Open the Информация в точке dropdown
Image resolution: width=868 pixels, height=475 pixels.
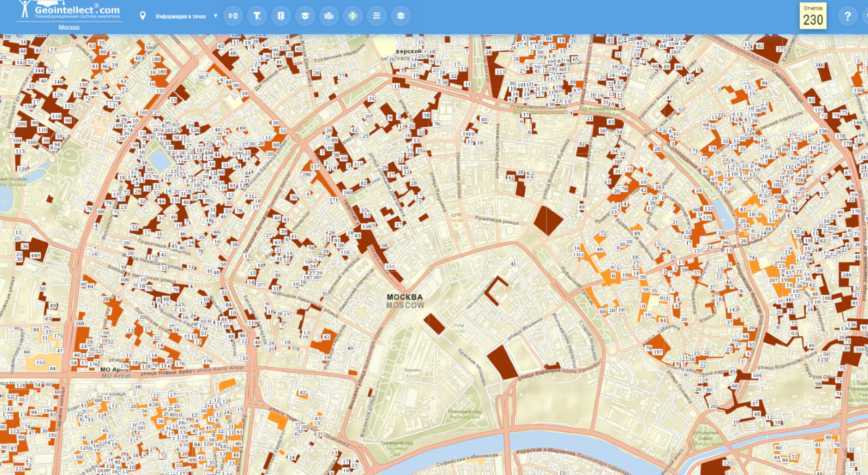coord(180,16)
